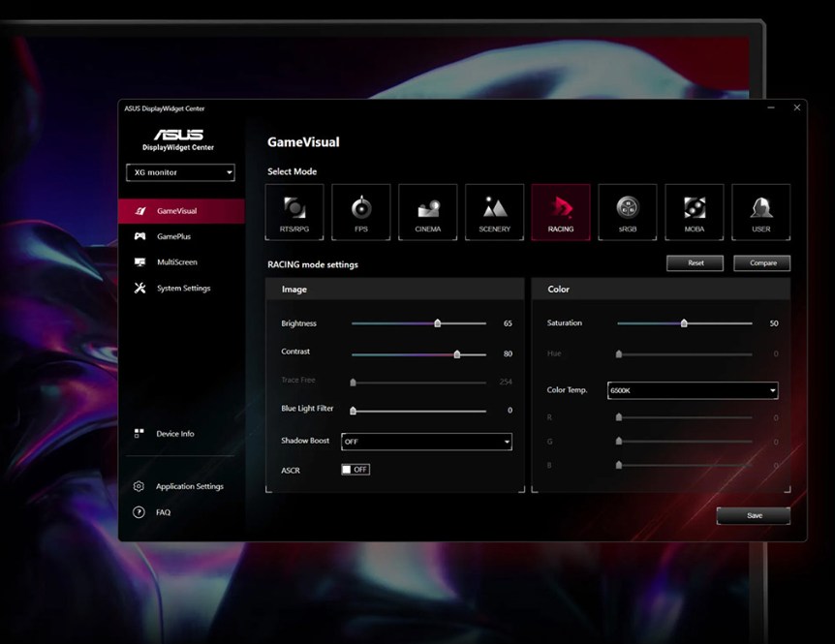Click the Trace Free value 254
The height and width of the screenshot is (644, 835).
pos(506,382)
